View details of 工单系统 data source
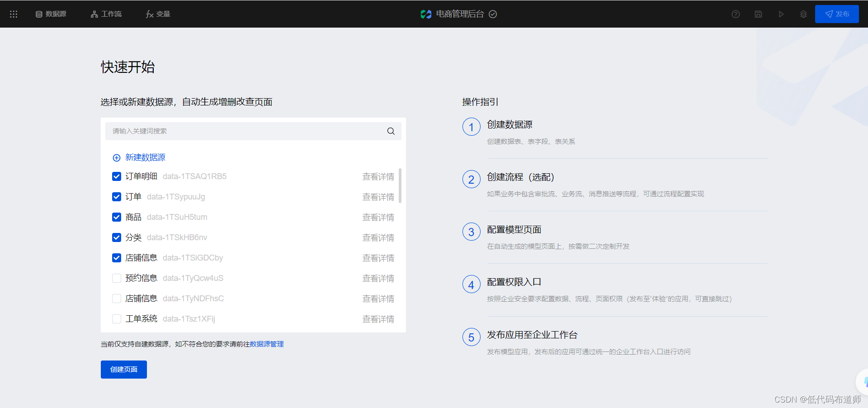Screen dimensions: 868x408 click(378, 319)
